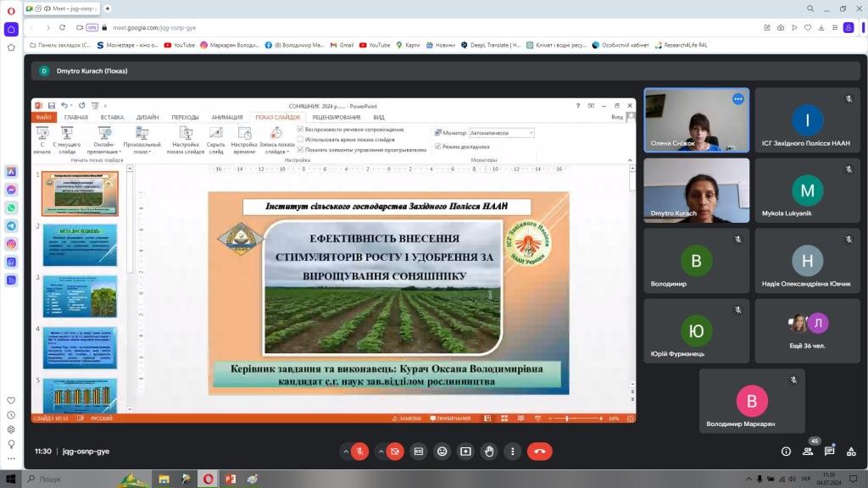Image resolution: width=868 pixels, height=488 pixels.
Task: Open the three-dot more options menu
Action: tap(513, 452)
